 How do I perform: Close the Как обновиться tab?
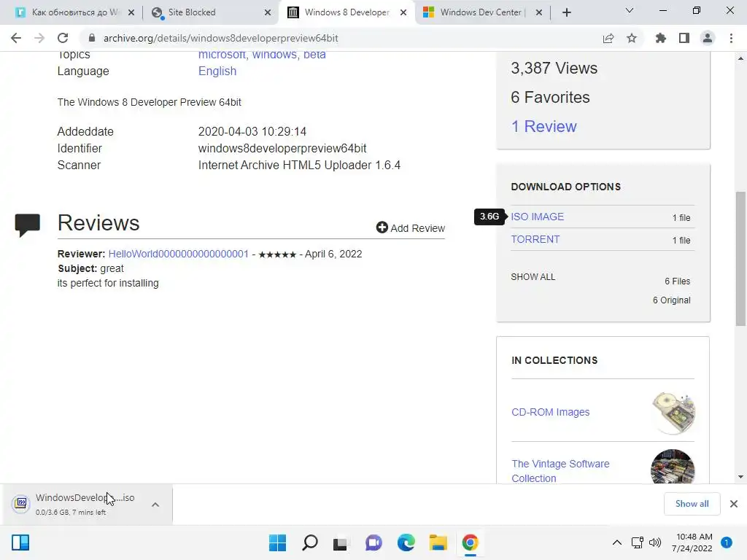131,12
